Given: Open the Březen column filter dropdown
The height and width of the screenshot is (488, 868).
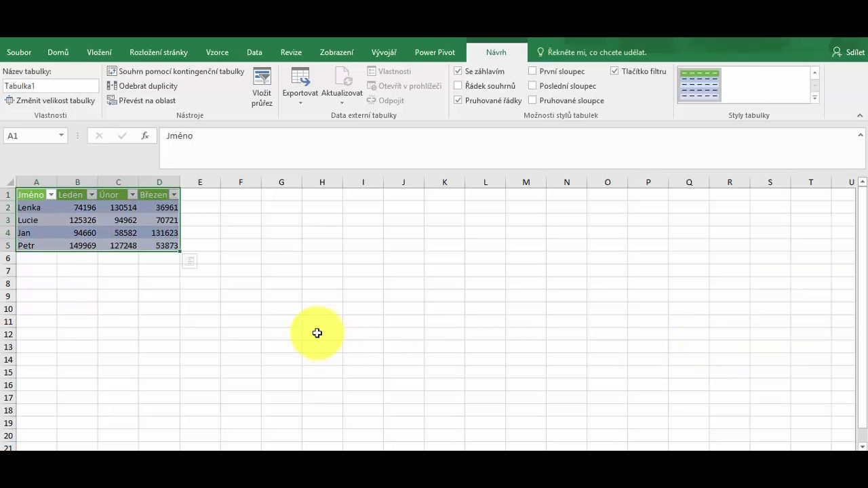Looking at the screenshot, I should coord(174,195).
